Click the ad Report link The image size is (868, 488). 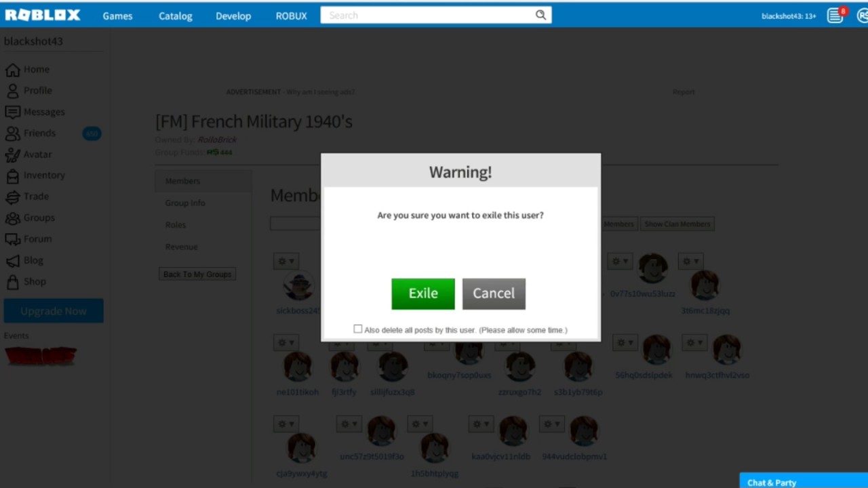(x=684, y=91)
